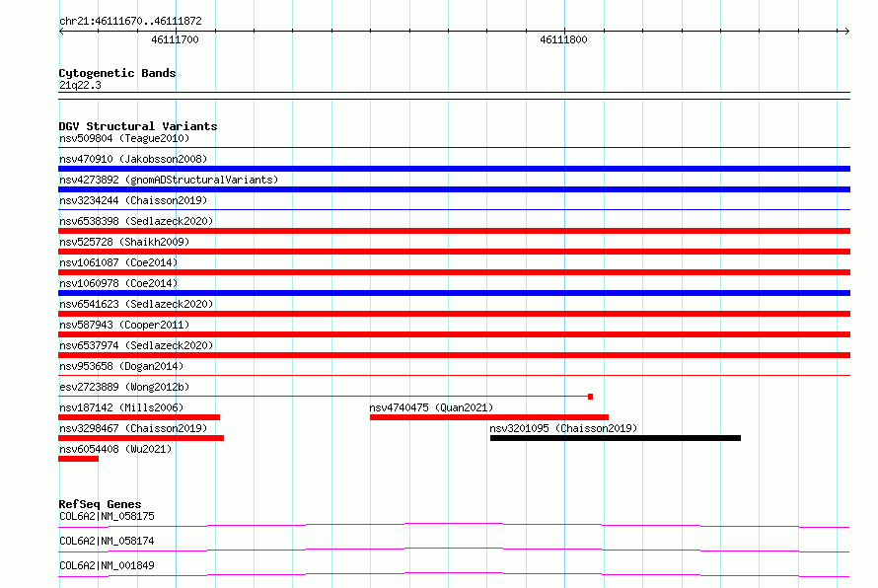This screenshot has height=588, width=878.
Task: Click the left arrow on the coordinate ruler
Action: pos(61,31)
